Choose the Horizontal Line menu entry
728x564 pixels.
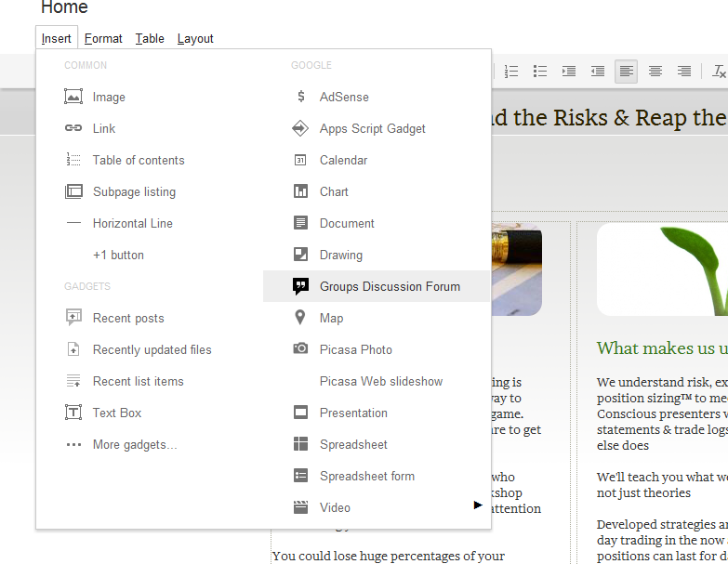click(x=132, y=223)
